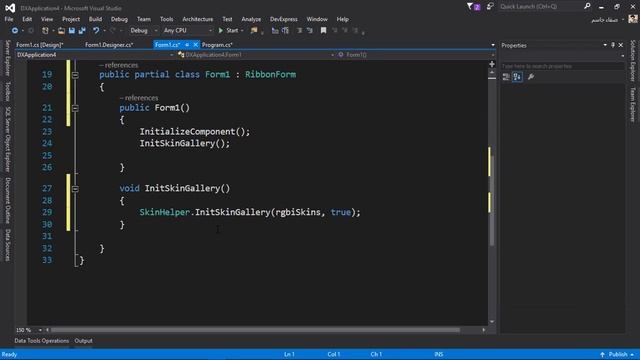Click the Save All toolbar icon

(x=82, y=31)
